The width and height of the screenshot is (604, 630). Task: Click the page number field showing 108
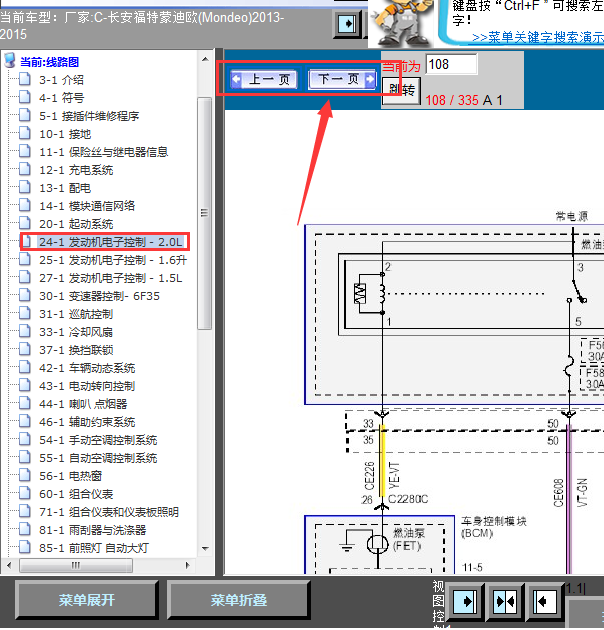[451, 64]
